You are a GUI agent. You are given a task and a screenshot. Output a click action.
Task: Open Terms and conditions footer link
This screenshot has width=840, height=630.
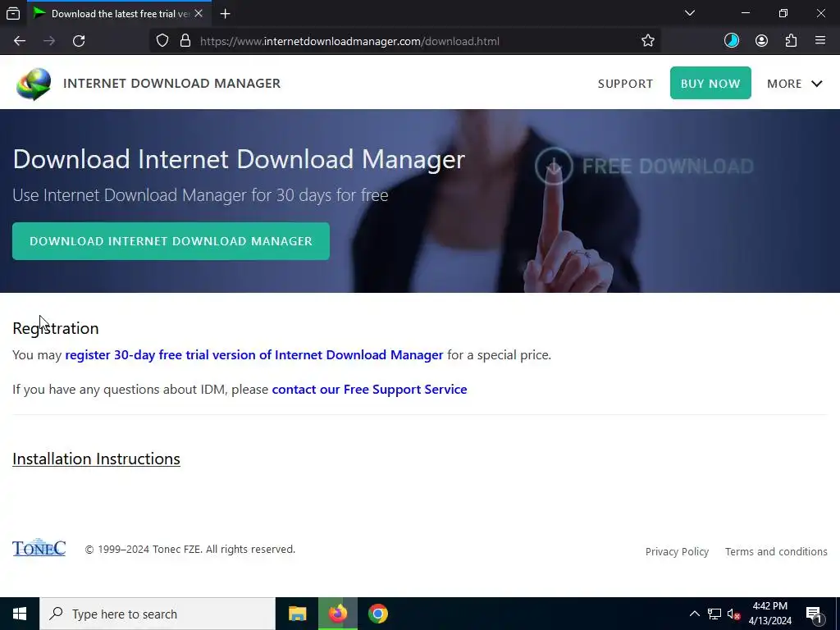click(x=776, y=552)
